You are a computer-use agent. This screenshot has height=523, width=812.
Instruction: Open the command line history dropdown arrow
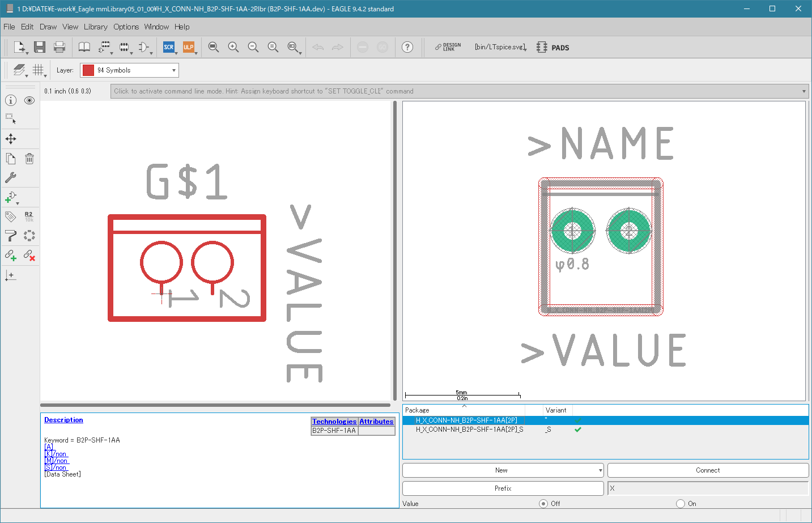(804, 91)
